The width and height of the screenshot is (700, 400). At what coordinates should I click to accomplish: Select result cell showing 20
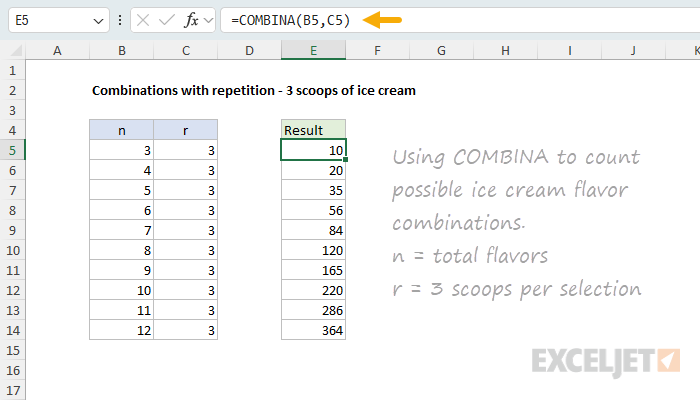point(313,170)
